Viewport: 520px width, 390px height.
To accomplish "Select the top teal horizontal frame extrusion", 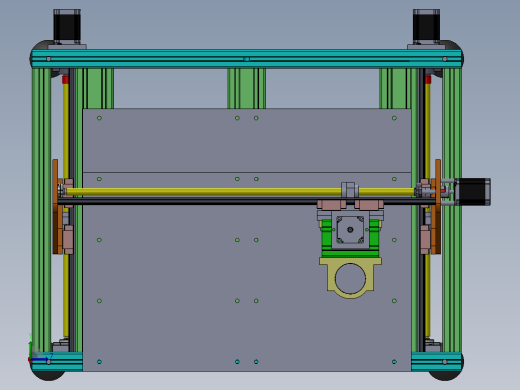I will pyautogui.click(x=247, y=59).
